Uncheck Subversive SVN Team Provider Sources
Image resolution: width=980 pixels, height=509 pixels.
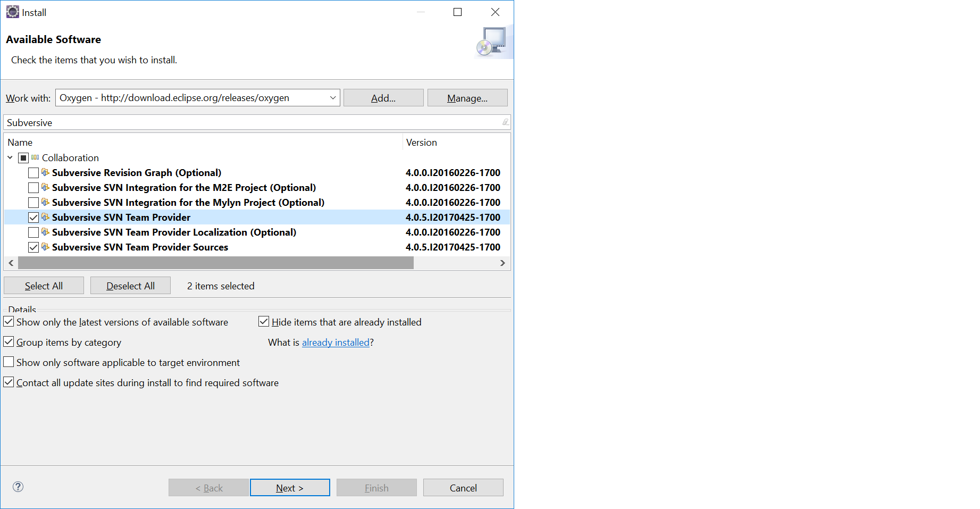tap(33, 247)
